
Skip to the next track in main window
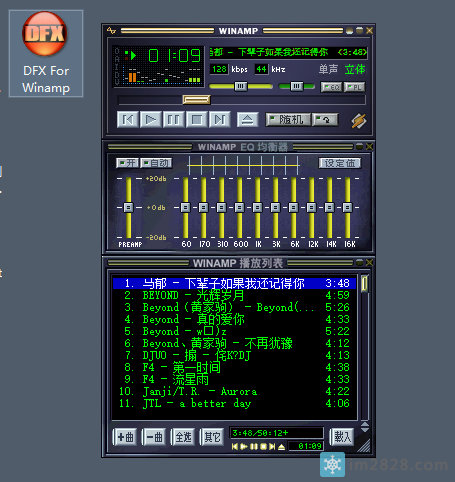click(219, 119)
